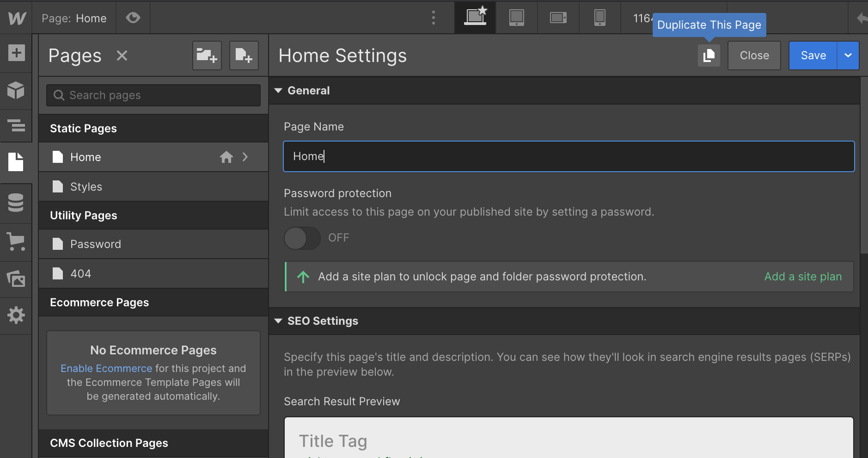The width and height of the screenshot is (868, 458).
Task: Save the Home page settings
Action: click(813, 56)
